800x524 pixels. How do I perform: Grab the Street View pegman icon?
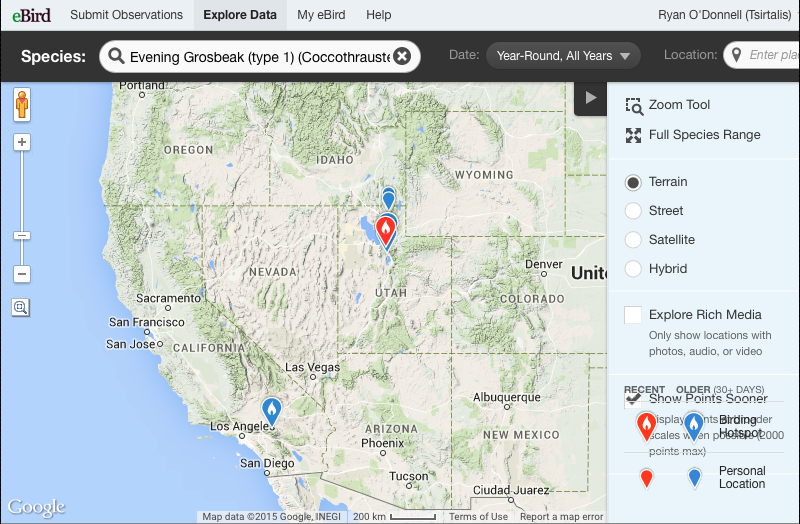[22, 105]
